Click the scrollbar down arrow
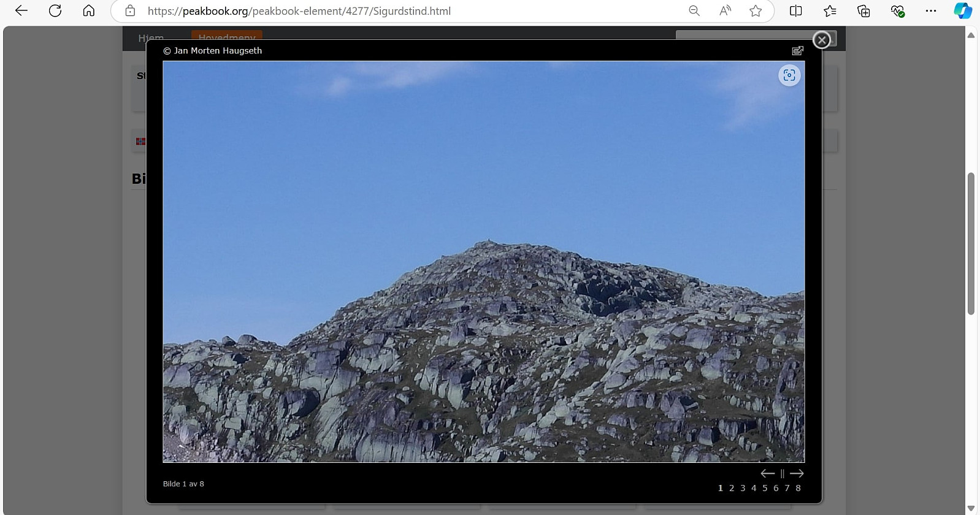 (971, 508)
